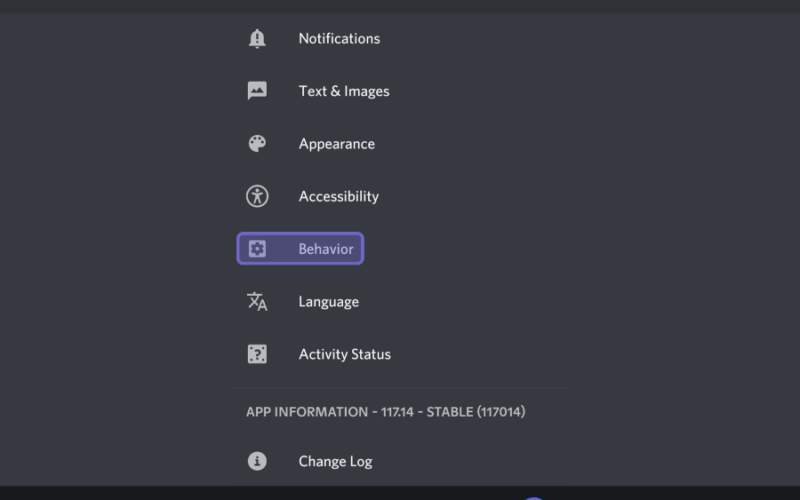Click the Appearance palette icon
The width and height of the screenshot is (800, 500).
click(257, 143)
